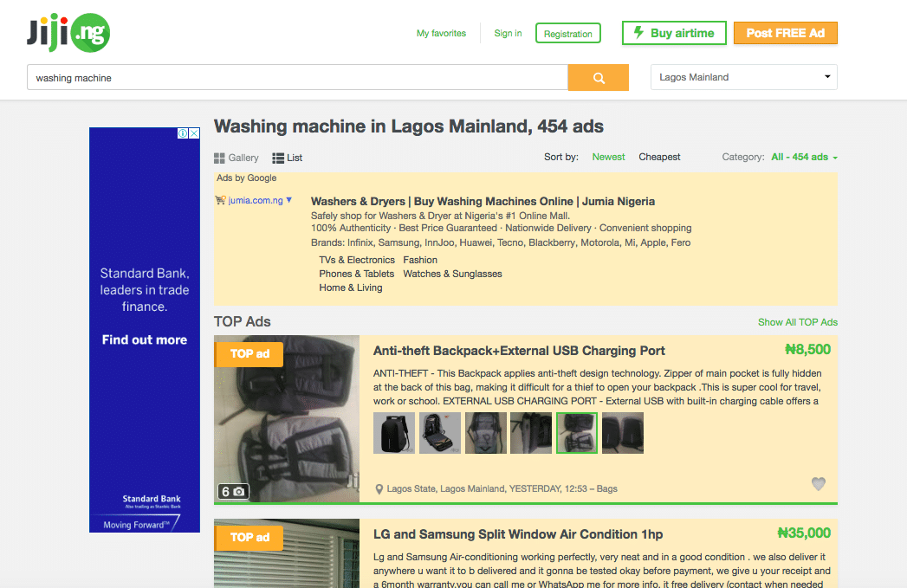
Task: Click the lightning bolt airtime icon
Action: coord(638,32)
